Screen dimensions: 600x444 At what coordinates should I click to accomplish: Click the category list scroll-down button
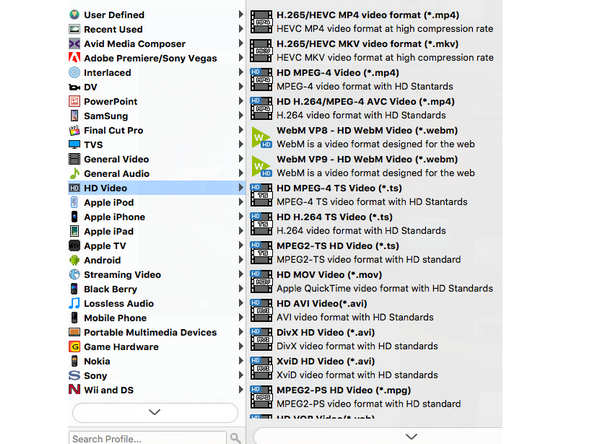[x=155, y=412]
